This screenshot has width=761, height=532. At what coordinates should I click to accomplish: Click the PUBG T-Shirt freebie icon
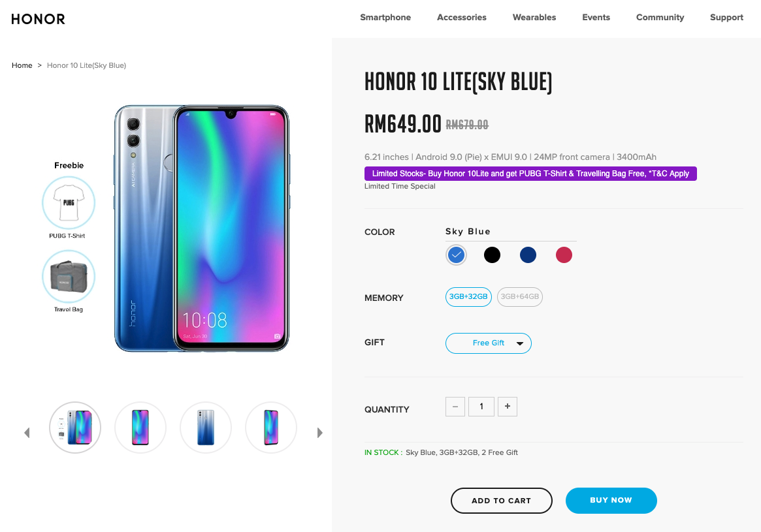pyautogui.click(x=69, y=203)
